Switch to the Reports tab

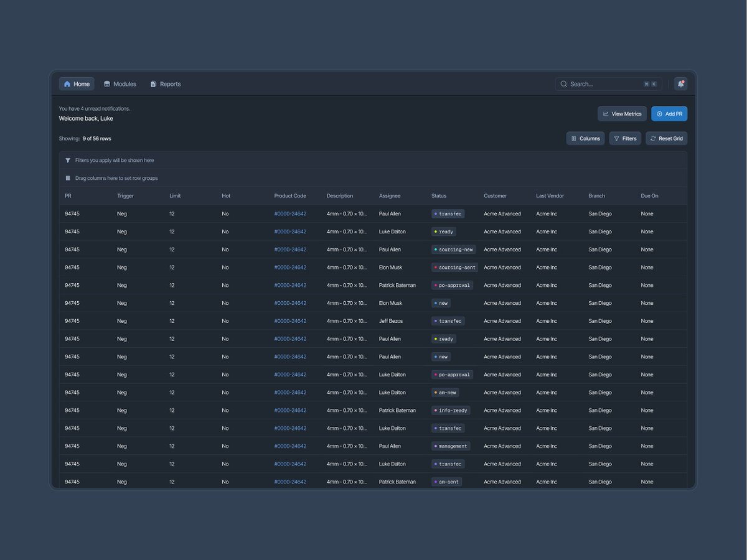pos(166,84)
